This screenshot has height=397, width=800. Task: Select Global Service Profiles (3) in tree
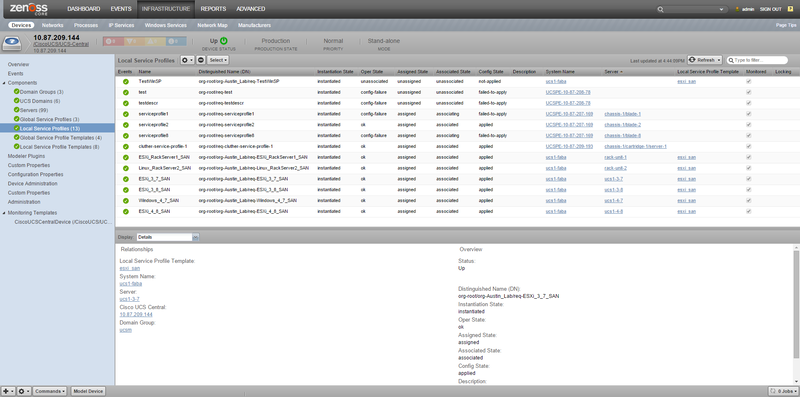pos(49,119)
